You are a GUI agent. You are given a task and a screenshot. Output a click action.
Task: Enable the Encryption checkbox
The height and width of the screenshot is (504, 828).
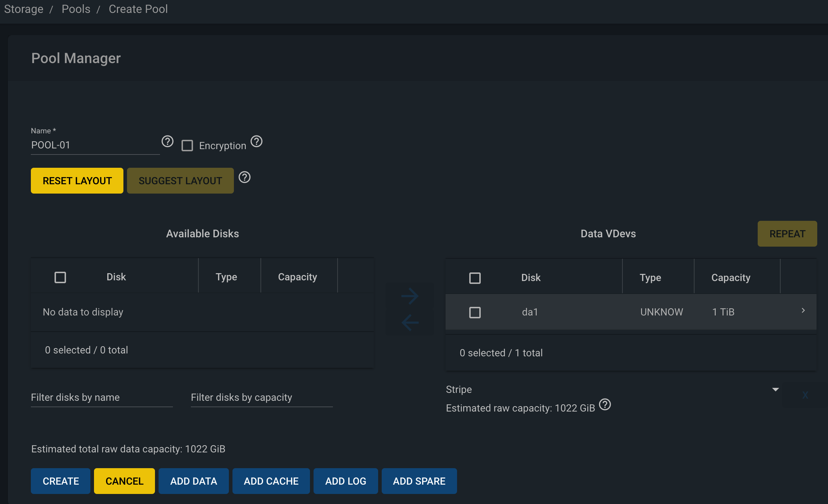pyautogui.click(x=187, y=146)
